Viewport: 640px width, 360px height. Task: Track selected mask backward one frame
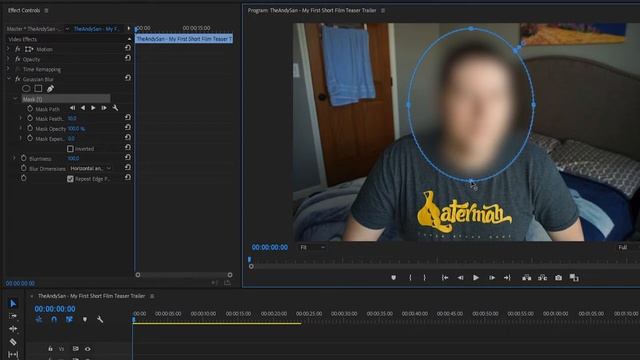tap(72, 108)
